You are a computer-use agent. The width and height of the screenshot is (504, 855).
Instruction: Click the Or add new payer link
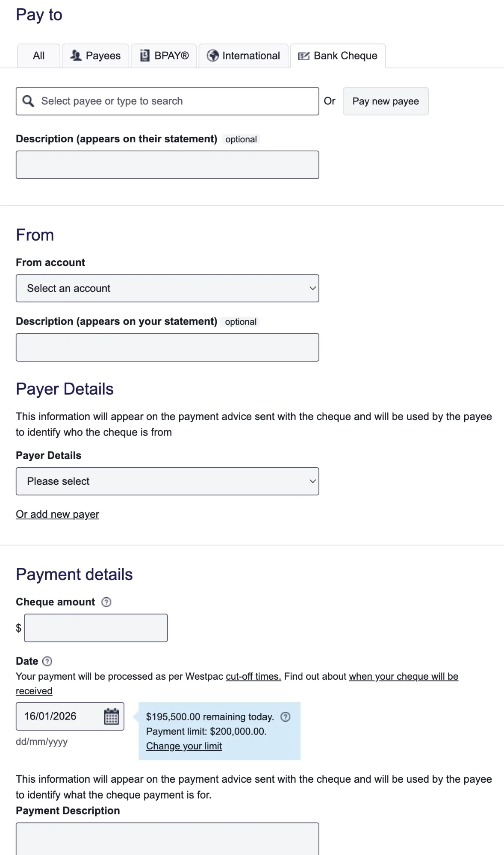[57, 514]
